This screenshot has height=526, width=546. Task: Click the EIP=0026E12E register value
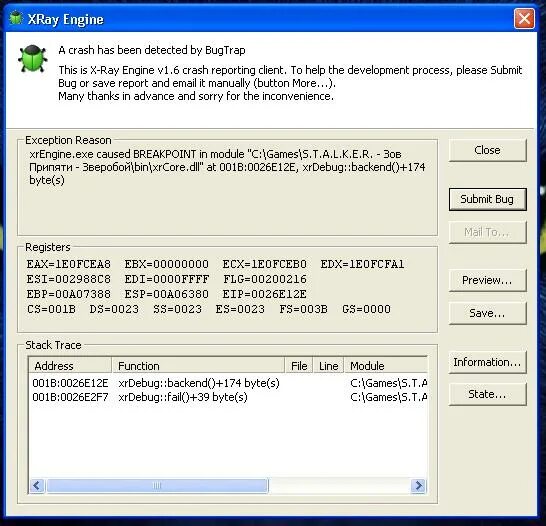pos(265,294)
